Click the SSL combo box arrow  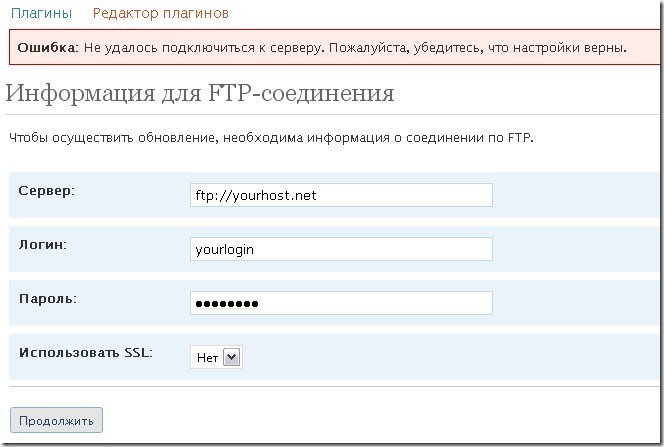[x=232, y=357]
